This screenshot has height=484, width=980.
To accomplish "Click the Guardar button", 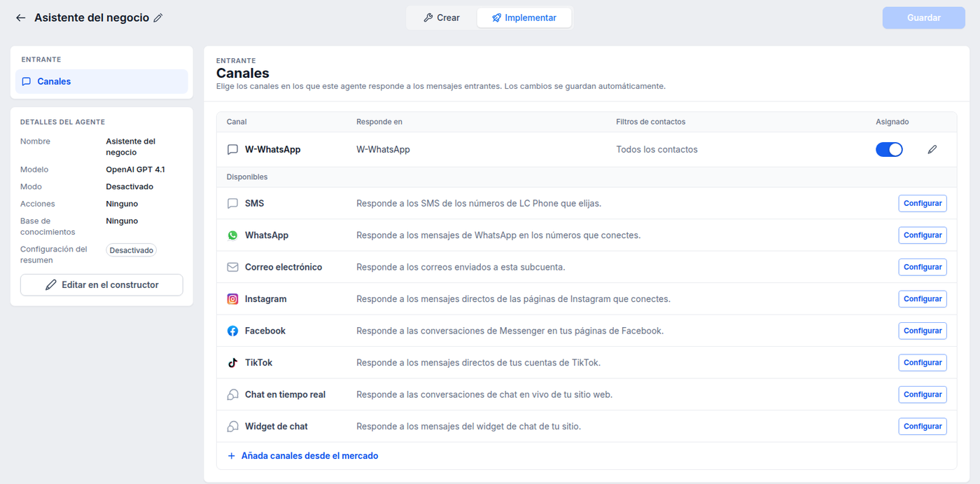I will pos(923,18).
